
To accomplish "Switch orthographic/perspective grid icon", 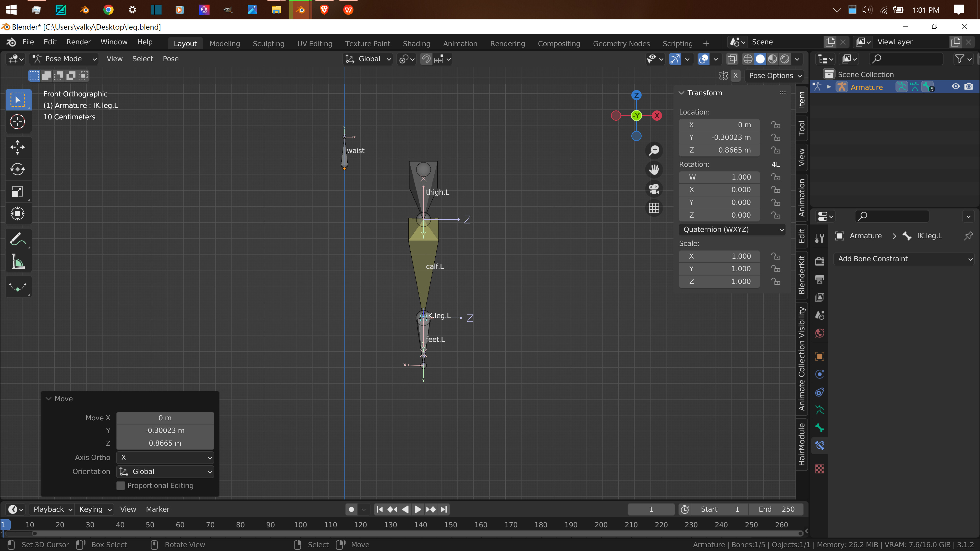I will pos(654,208).
